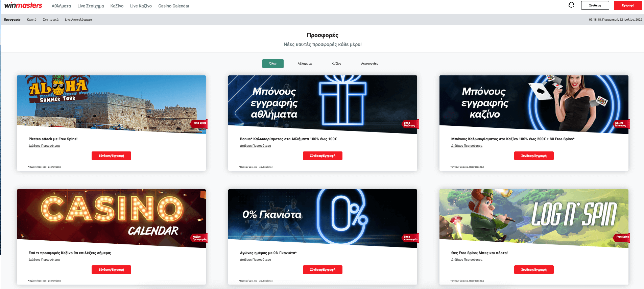This screenshot has width=644, height=289.
Task: Click the winmasters logo
Action: [23, 5]
